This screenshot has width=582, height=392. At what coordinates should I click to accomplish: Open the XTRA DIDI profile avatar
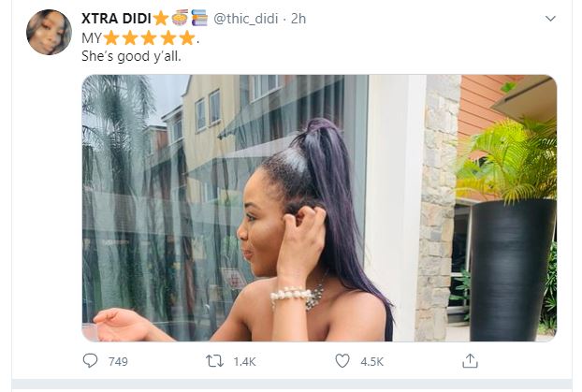(50, 33)
